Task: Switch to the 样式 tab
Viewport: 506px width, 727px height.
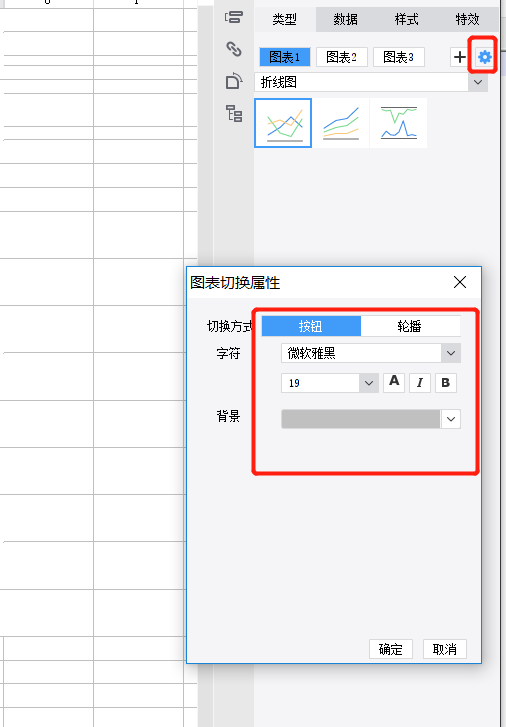Action: tap(406, 19)
